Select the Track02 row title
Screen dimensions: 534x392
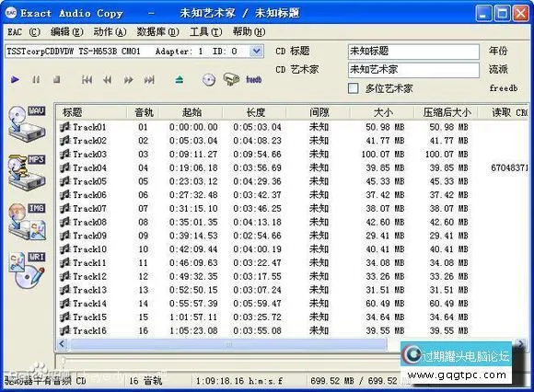[x=89, y=141]
